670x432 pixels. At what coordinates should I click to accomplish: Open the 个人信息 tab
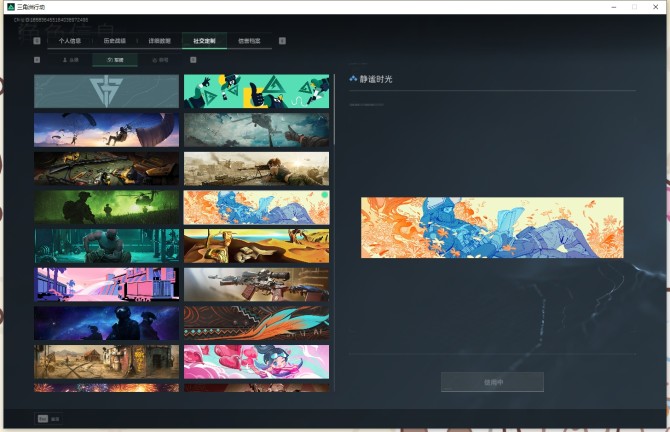70,41
